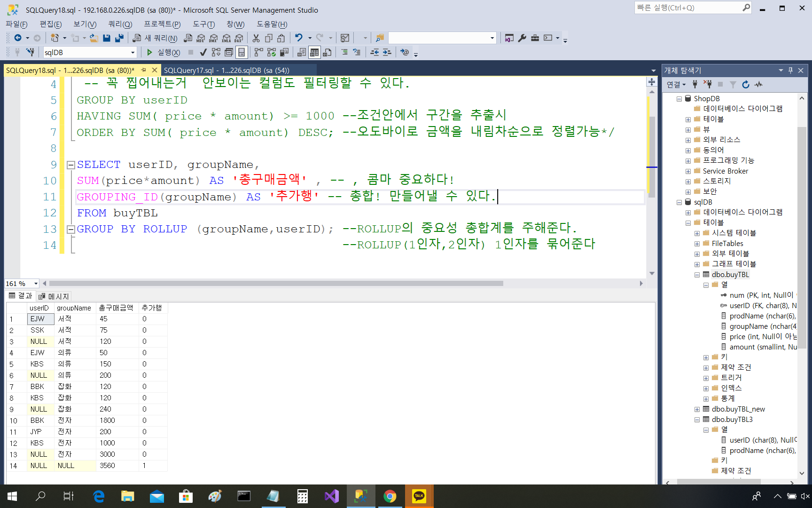Toggle pin on the Object Explorer panel
Viewport: 812px width, 508px height.
(790, 71)
